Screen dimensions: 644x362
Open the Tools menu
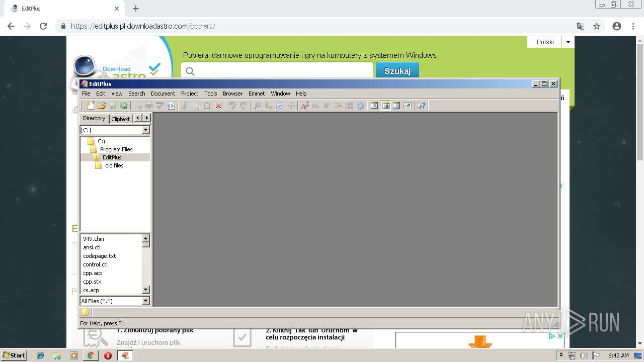coord(210,94)
